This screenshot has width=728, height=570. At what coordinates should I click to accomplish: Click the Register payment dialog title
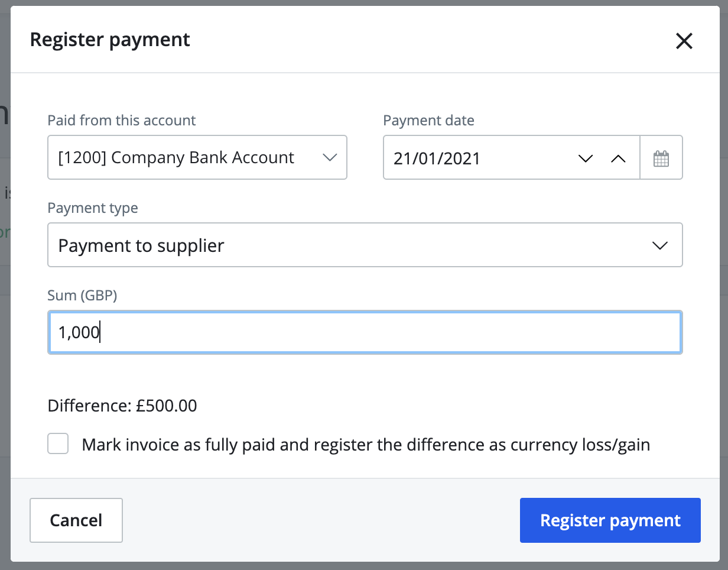[110, 40]
